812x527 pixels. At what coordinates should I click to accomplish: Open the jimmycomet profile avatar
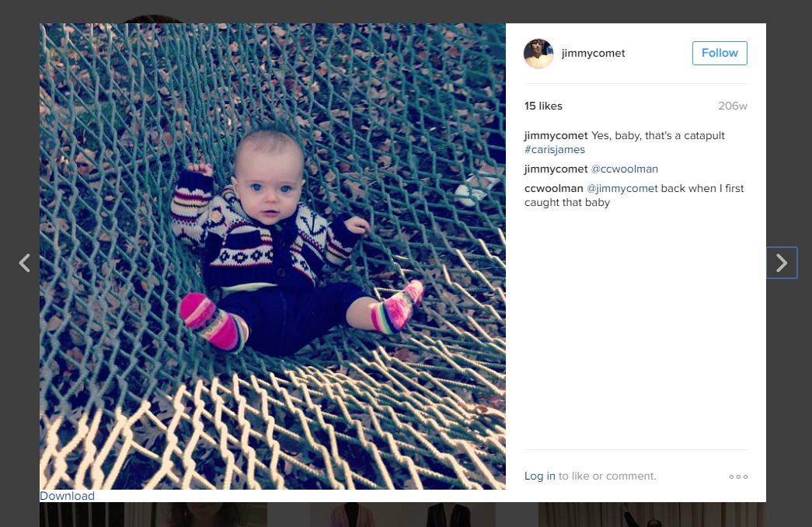point(538,54)
